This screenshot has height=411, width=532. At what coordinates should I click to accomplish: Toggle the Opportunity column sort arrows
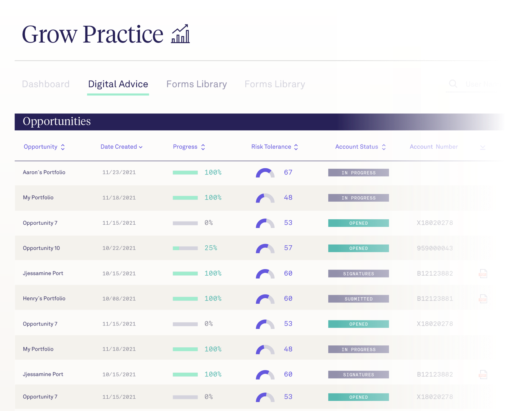click(62, 147)
